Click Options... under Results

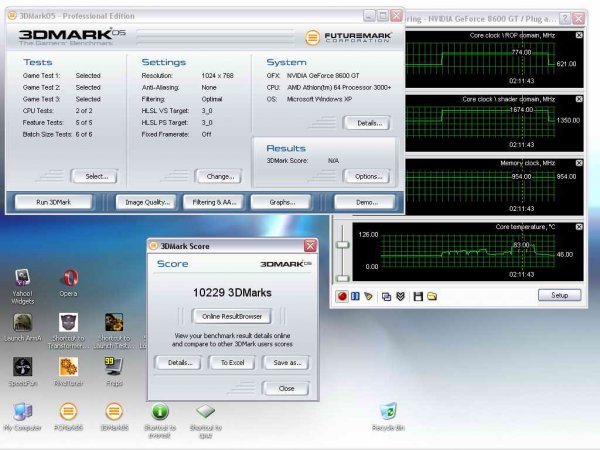368,176
